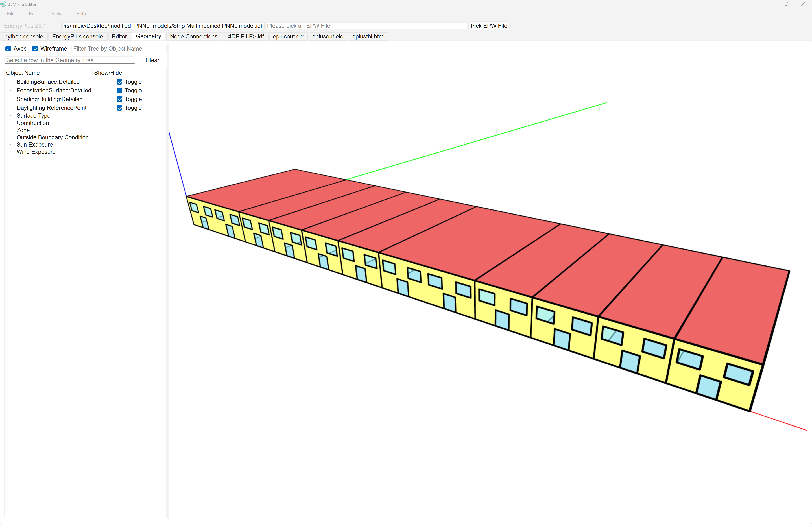
Task: Open the View menu
Action: pos(56,14)
